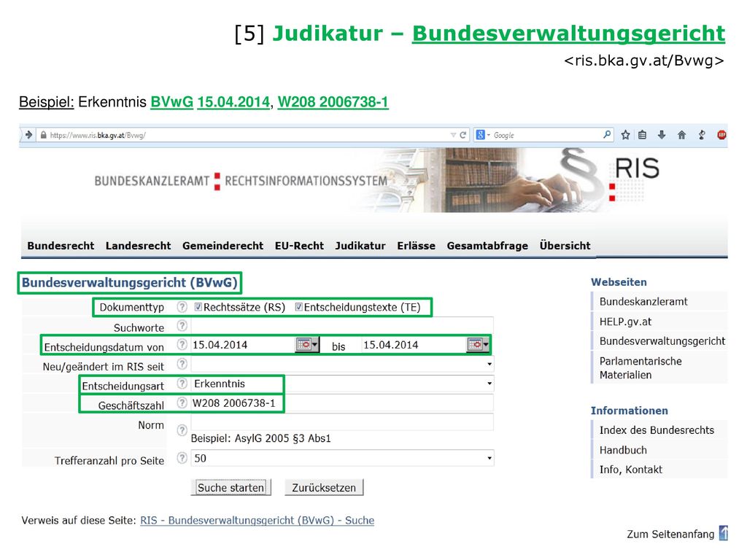This screenshot has width=747, height=560.
Task: Open the Gemeinderecht menu
Action: point(222,246)
